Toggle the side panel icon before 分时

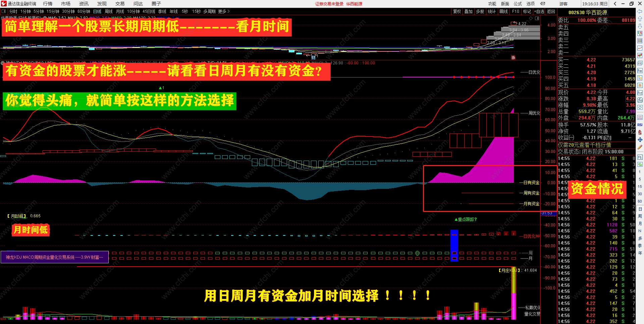tap(4, 11)
